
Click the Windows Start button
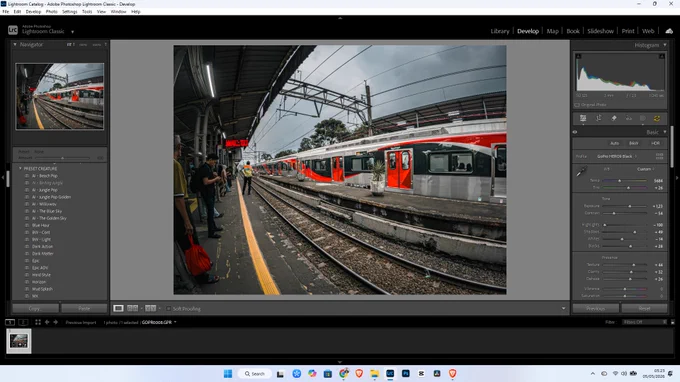[228, 373]
